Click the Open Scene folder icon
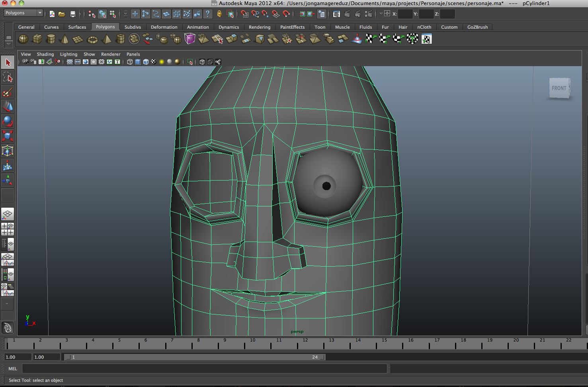 62,14
